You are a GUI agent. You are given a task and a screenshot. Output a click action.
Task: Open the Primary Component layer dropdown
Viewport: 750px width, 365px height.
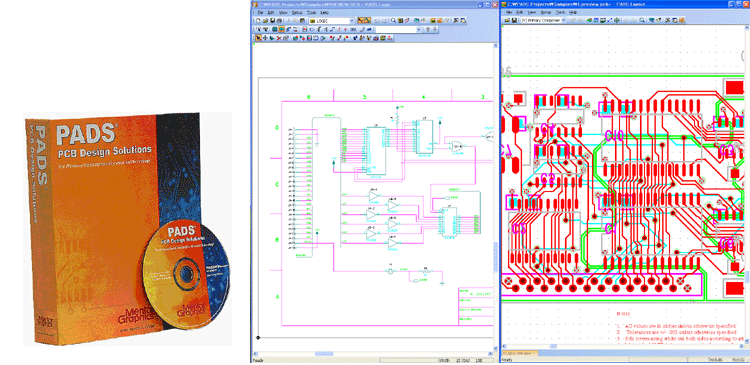[544, 20]
